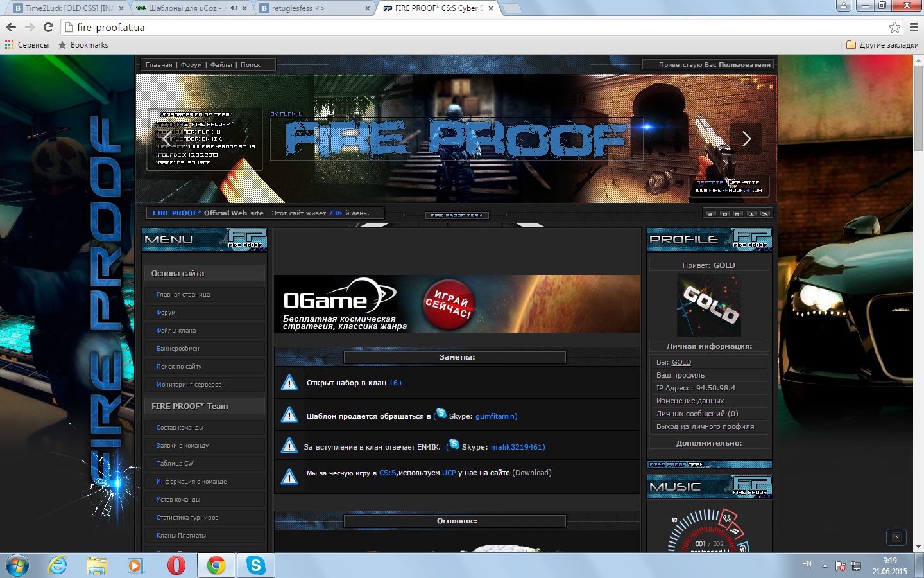
Task: Close the FIRE PROOF* CS:S Cyber tab
Action: point(491,8)
